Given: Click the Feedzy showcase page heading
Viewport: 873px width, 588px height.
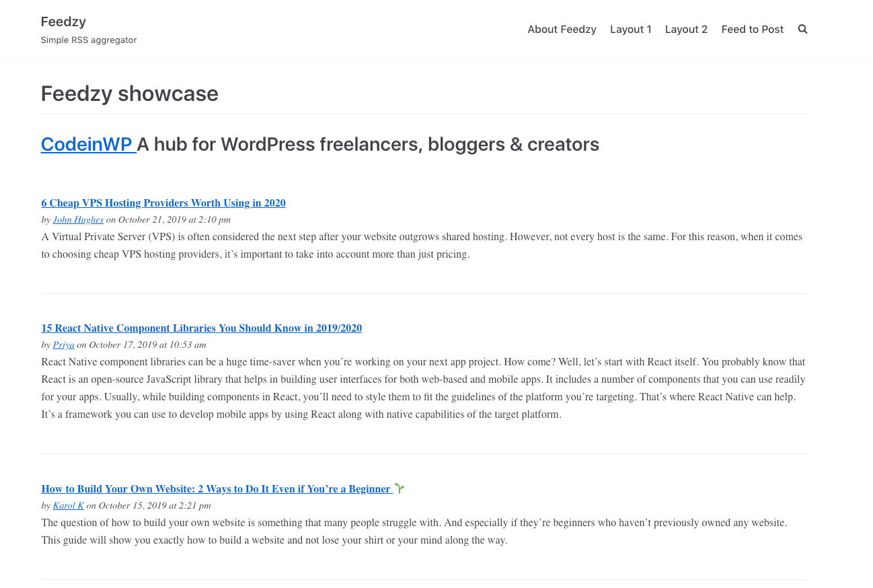Looking at the screenshot, I should pyautogui.click(x=130, y=94).
